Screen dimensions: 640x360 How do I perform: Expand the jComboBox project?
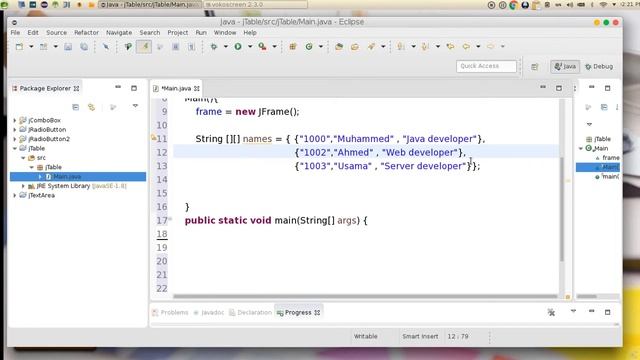click(15, 120)
